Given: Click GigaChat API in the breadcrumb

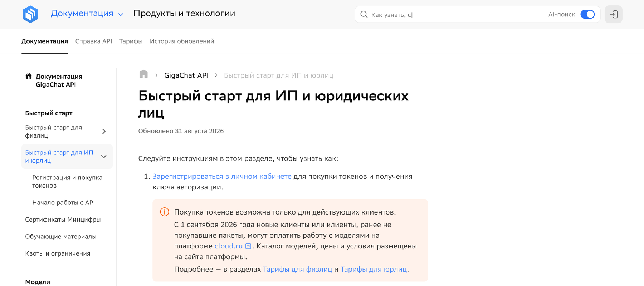Looking at the screenshot, I should 186,75.
